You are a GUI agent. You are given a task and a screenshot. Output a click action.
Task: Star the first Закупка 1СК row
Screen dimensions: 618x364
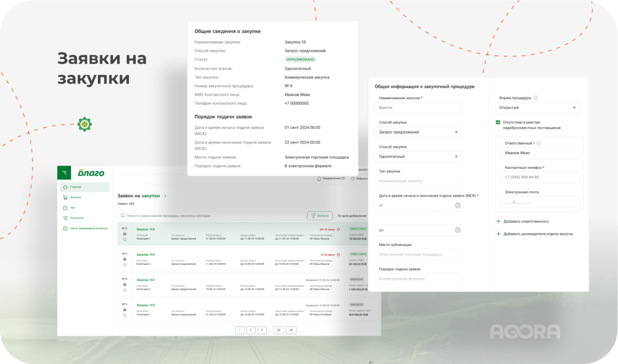coord(125,239)
